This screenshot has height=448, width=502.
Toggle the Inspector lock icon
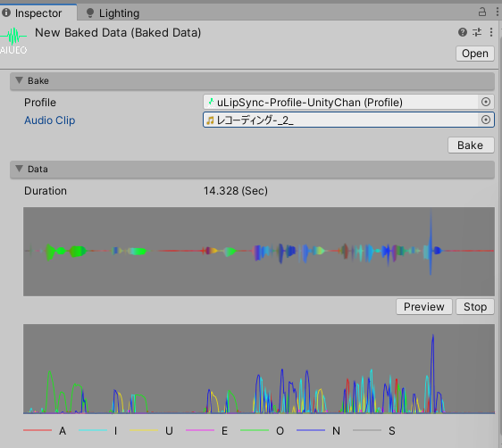(482, 12)
